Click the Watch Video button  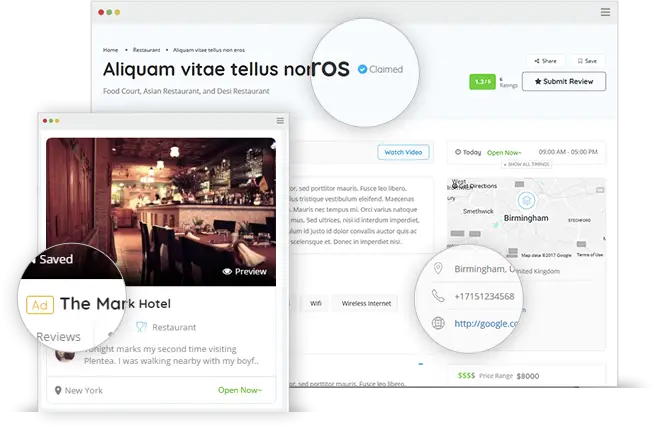tap(403, 152)
